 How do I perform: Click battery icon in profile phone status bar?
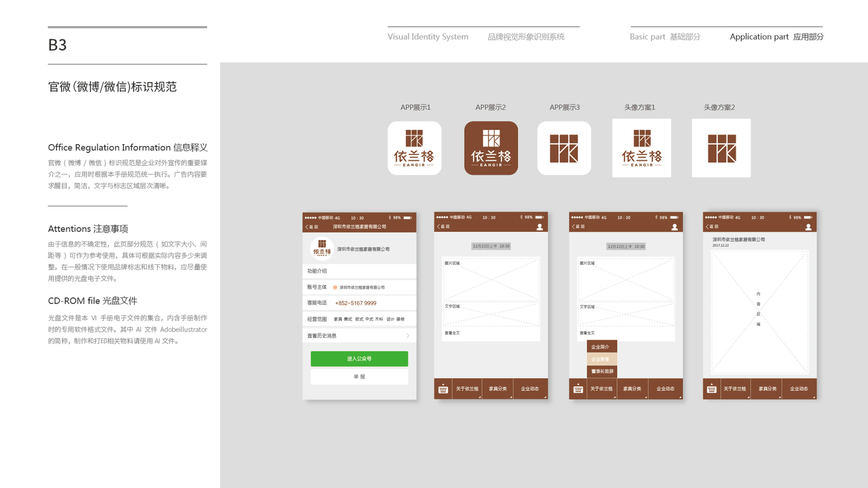pos(407,217)
